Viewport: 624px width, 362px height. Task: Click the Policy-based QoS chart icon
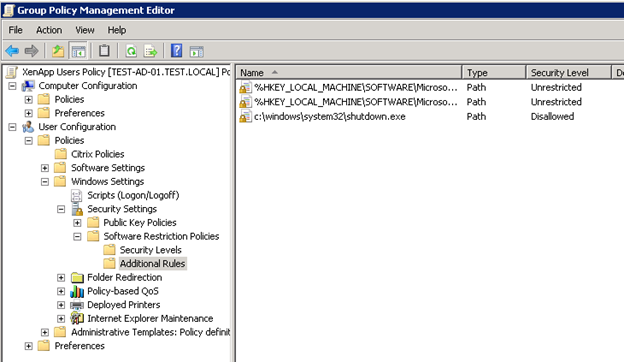(77, 291)
